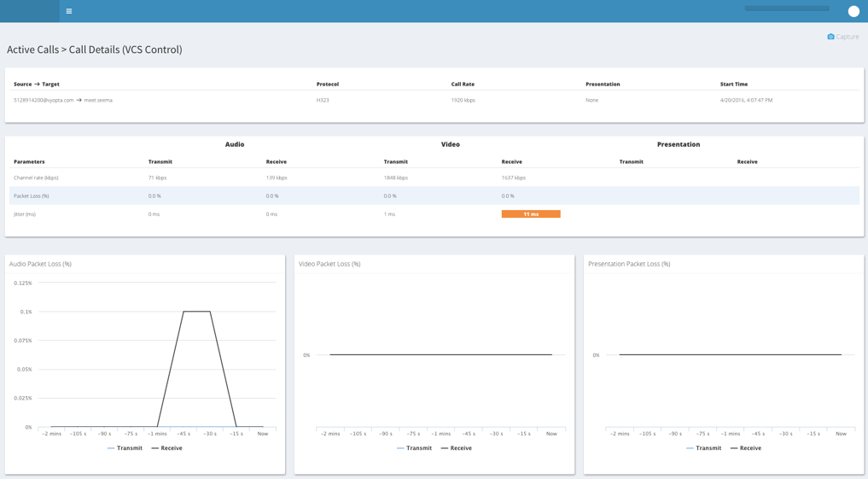Click video transmit rate 1848 kbps

coord(396,178)
